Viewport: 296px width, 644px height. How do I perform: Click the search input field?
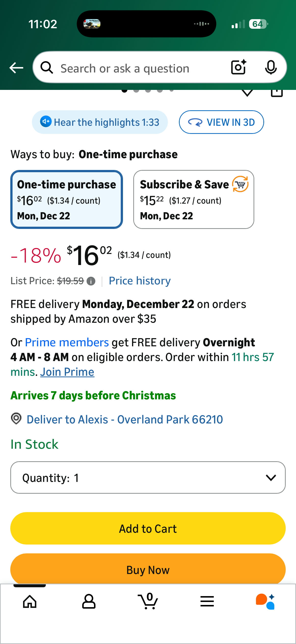pyautogui.click(x=140, y=68)
